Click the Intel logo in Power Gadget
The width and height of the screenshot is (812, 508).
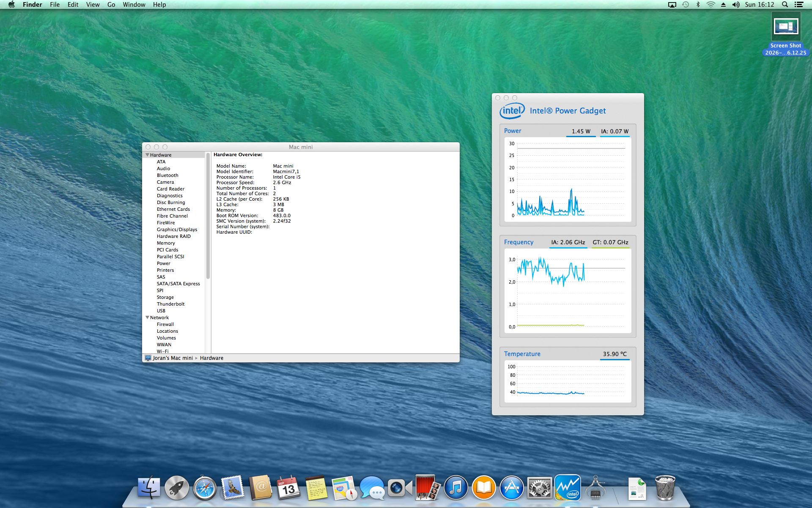(x=512, y=111)
